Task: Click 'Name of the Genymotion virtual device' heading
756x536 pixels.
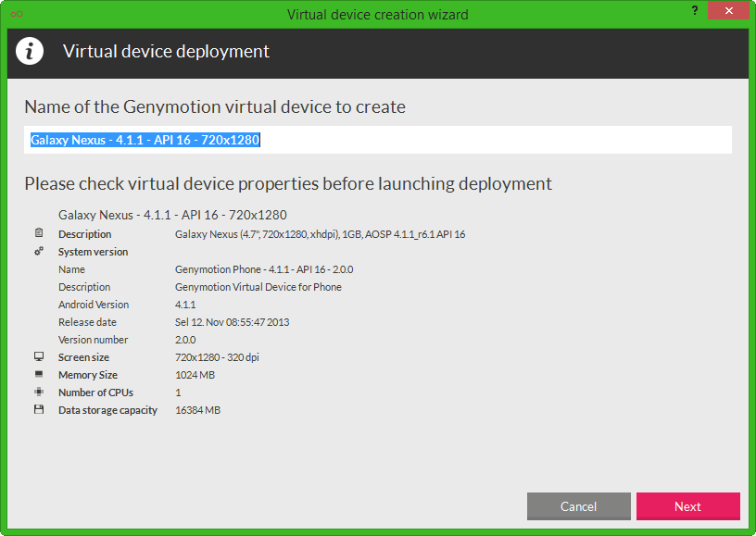Action: pos(215,106)
